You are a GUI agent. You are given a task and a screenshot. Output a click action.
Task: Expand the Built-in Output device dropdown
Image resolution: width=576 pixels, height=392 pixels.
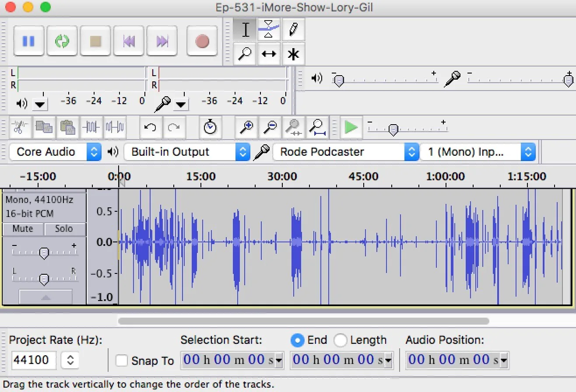tap(187, 152)
